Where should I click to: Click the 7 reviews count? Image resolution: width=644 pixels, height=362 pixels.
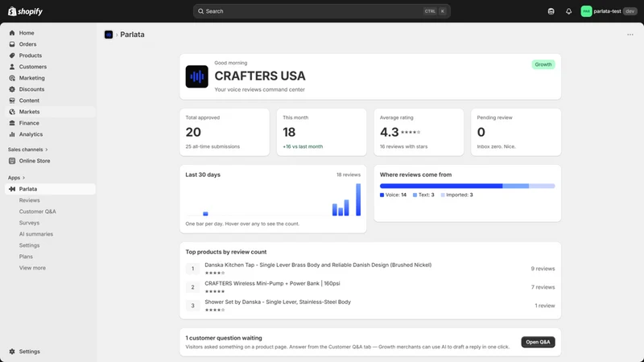coord(543,287)
